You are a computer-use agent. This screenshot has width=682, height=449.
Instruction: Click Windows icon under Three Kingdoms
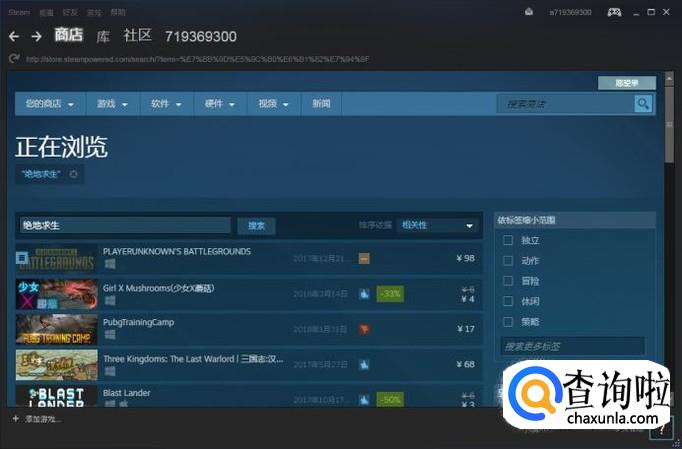point(110,371)
